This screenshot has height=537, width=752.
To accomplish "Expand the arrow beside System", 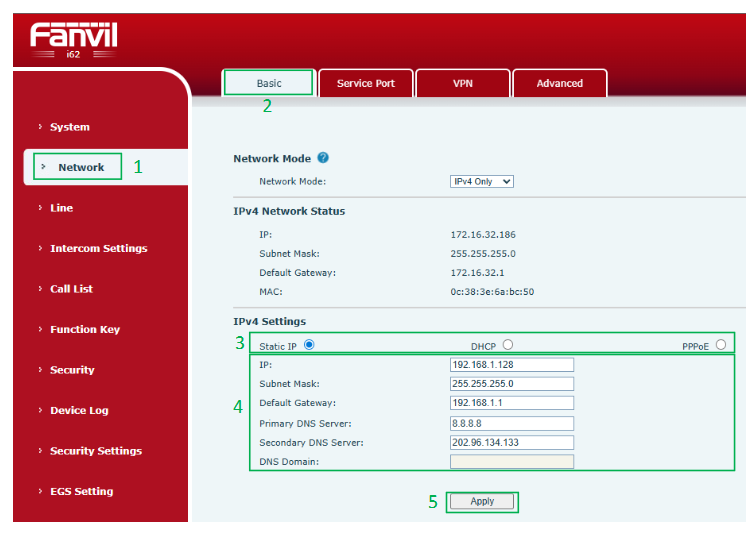I will tap(40, 127).
